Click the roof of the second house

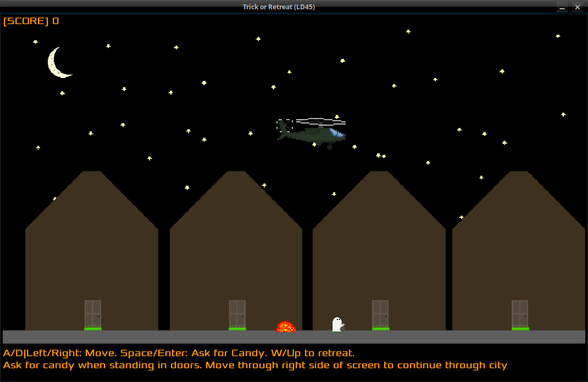(236, 200)
